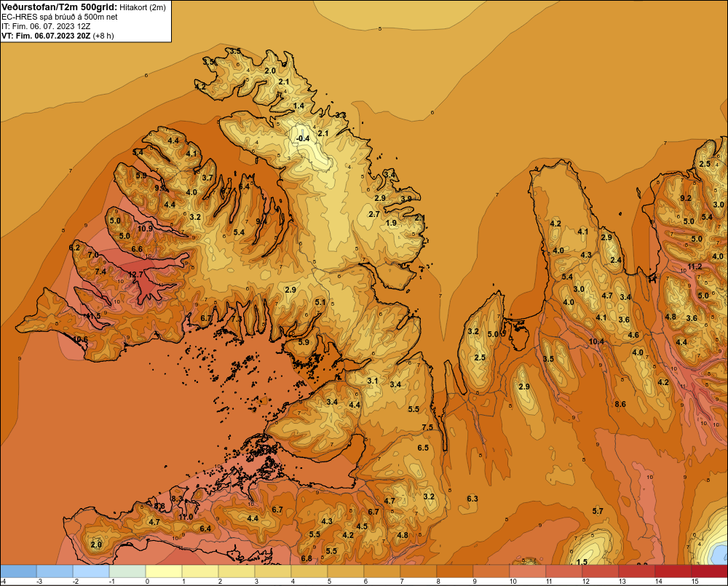Screen dimensions: 728x586
Task: Click the 'Veðurstofan/T2m 500grid:' title text
Action: [59, 7]
